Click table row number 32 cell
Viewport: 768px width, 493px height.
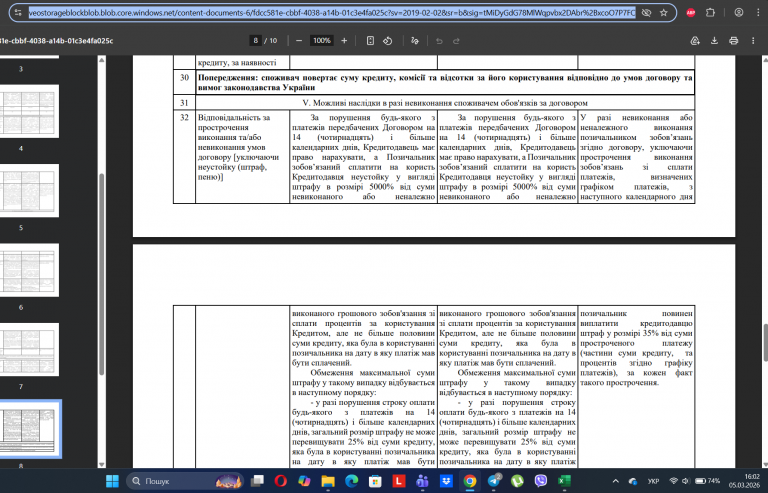pos(184,157)
